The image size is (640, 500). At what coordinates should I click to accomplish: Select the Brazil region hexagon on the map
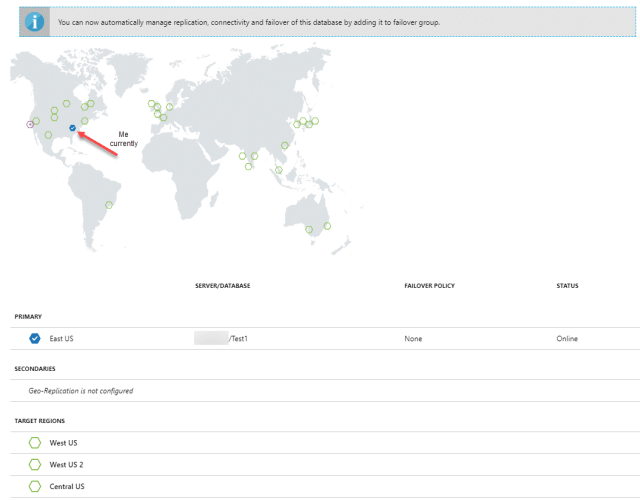[109, 205]
